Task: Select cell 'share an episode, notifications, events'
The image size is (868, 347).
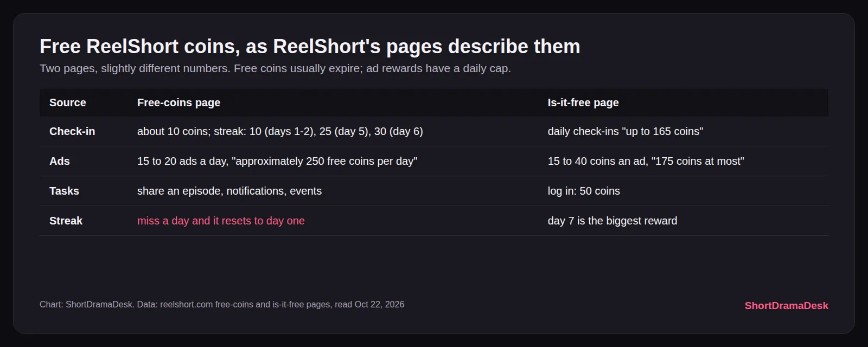Action: pyautogui.click(x=229, y=191)
